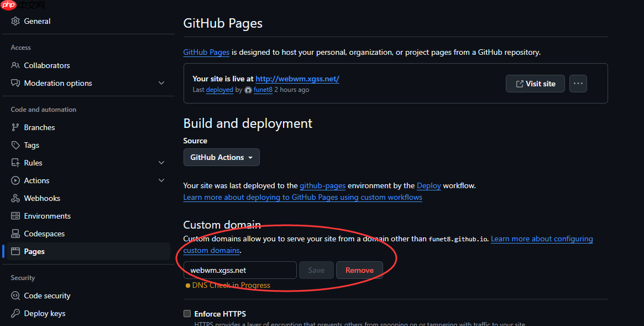Click the webwm.xgss.net custom domain field

(240, 270)
